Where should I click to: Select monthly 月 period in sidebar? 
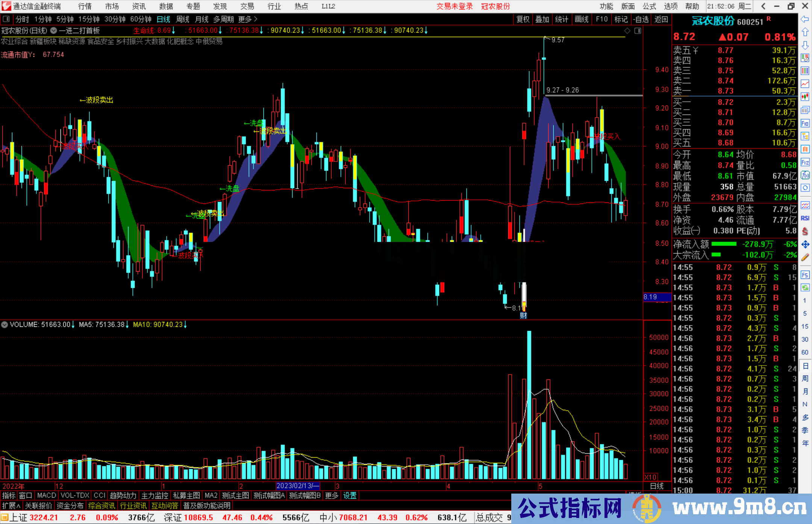point(805,391)
